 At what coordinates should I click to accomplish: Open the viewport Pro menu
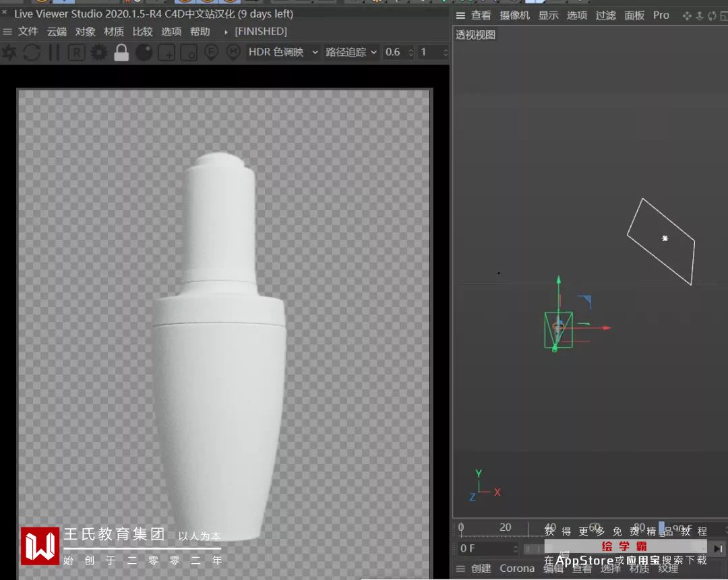pyautogui.click(x=661, y=15)
